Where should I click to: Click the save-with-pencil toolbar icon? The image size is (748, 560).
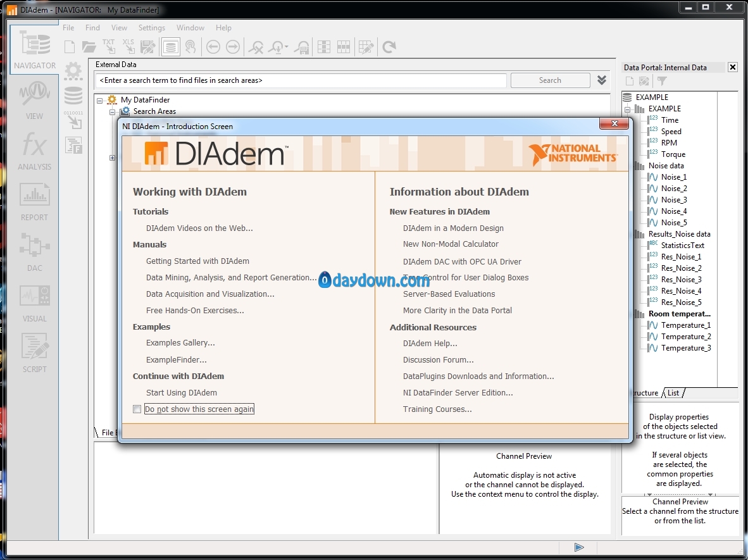(148, 47)
